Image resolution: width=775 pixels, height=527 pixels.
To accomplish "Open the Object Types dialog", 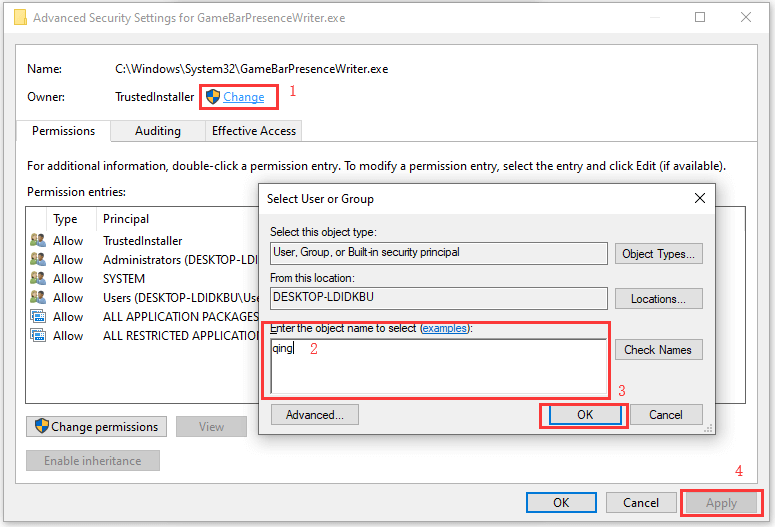I will click(x=658, y=254).
